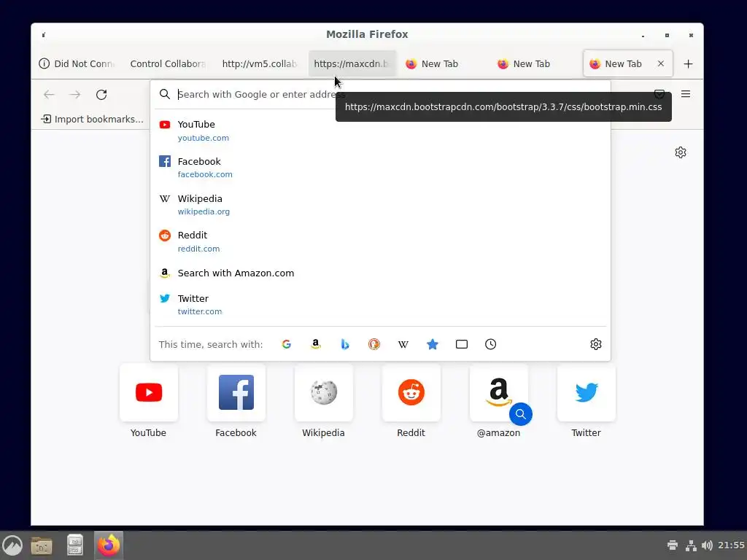The image size is (747, 560).
Task: Switch to the first New Tab tab
Action: (444, 64)
